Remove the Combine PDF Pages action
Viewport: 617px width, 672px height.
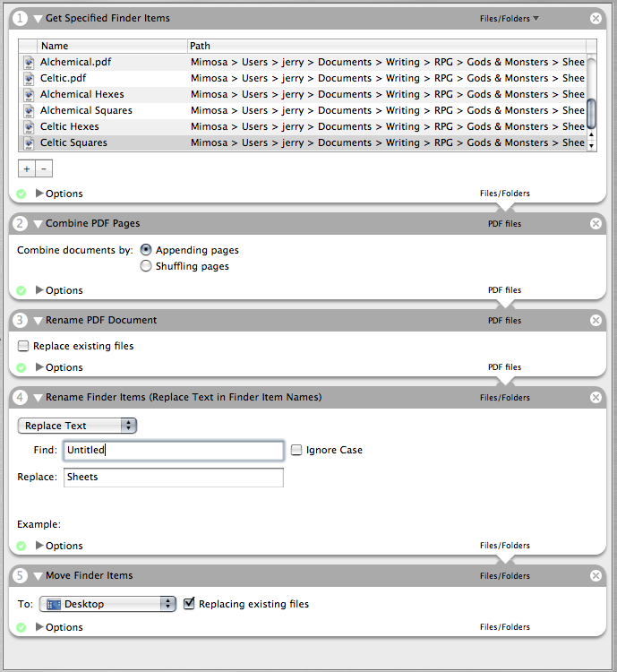(596, 223)
